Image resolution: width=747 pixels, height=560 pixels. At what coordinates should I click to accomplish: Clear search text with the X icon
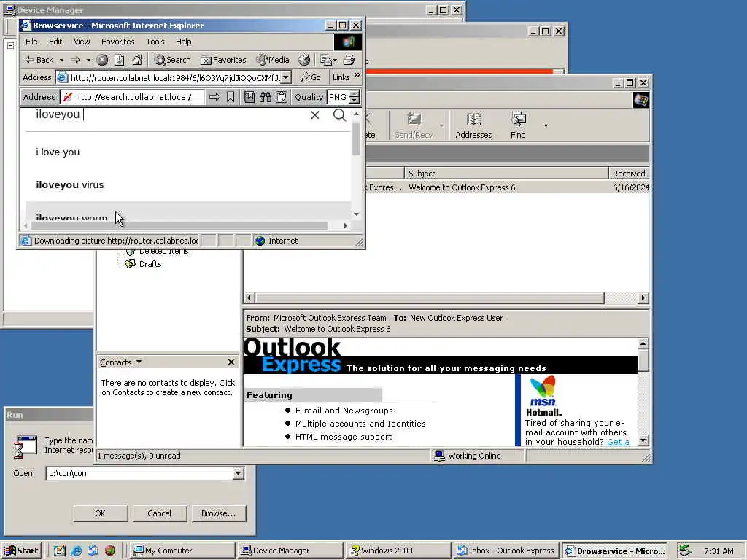tap(315, 114)
